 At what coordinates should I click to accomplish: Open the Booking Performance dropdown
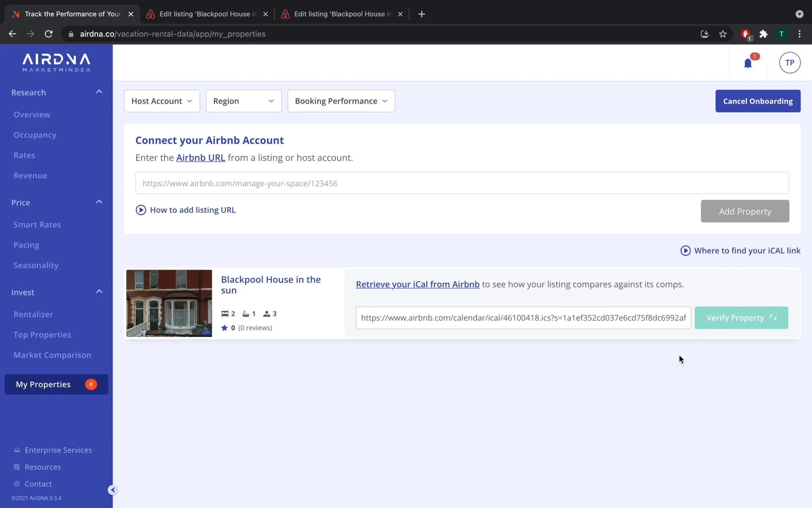pos(341,101)
